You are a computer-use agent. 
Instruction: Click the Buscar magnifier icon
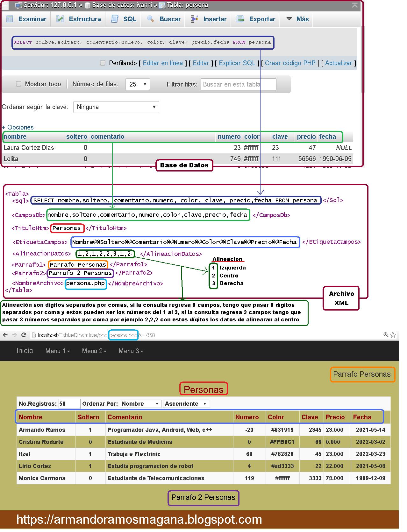coord(150,19)
